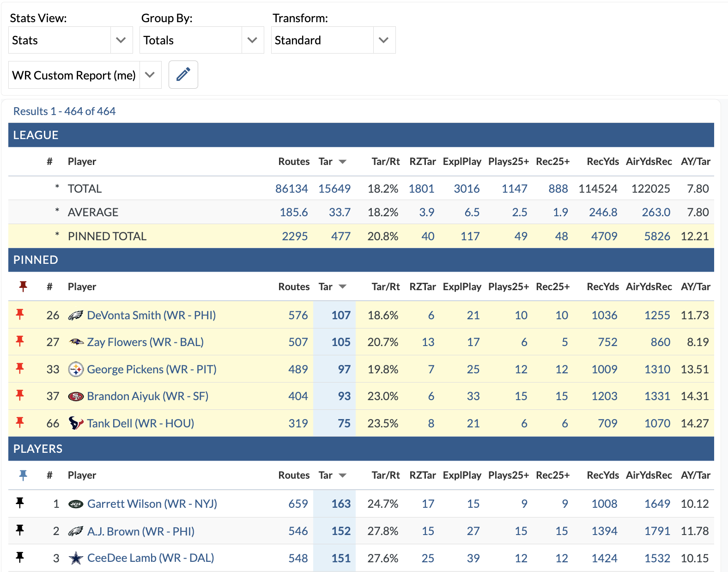The width and height of the screenshot is (728, 572).
Task: Pin Garrett Wilson with black pin icon
Action: [x=20, y=503]
